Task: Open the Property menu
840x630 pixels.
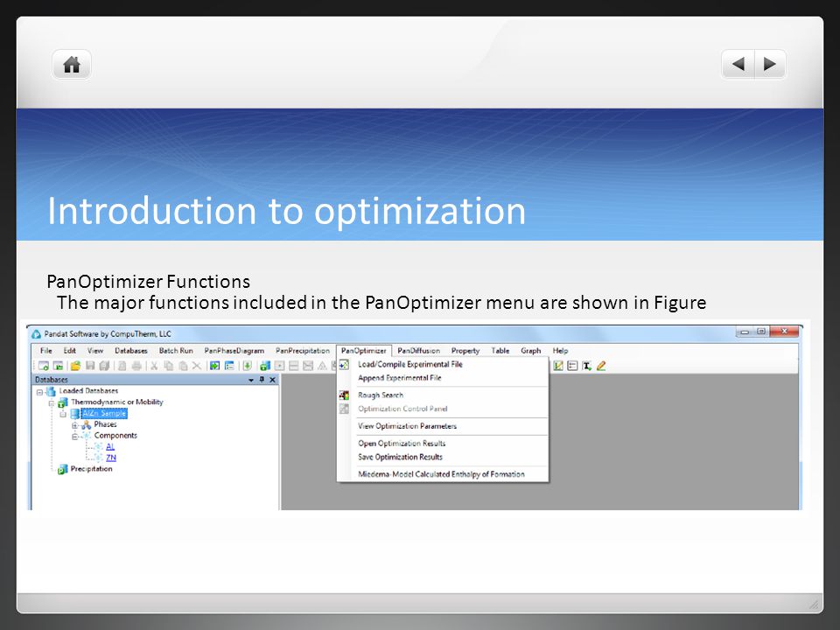Action: 465,350
